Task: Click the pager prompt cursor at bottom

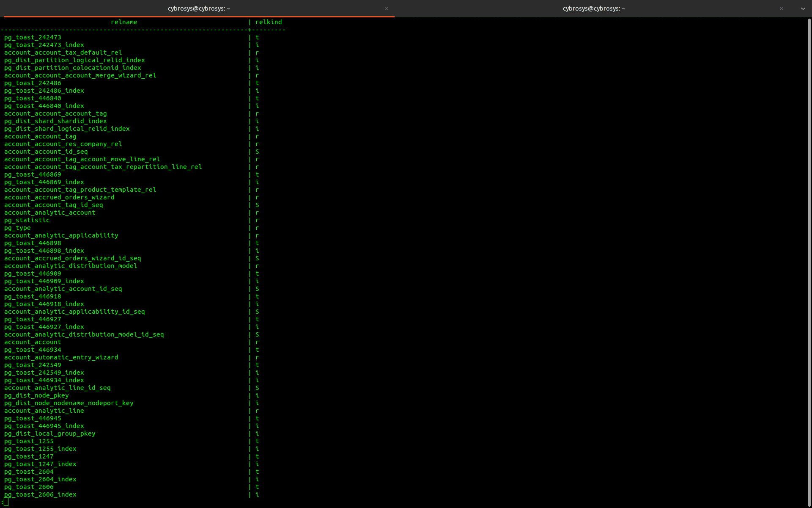Action: [x=6, y=502]
